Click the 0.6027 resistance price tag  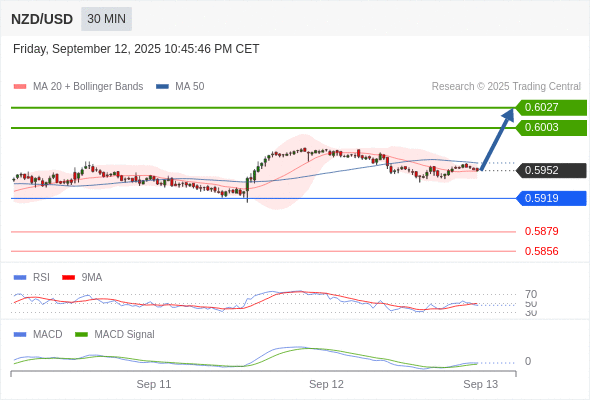coord(551,108)
